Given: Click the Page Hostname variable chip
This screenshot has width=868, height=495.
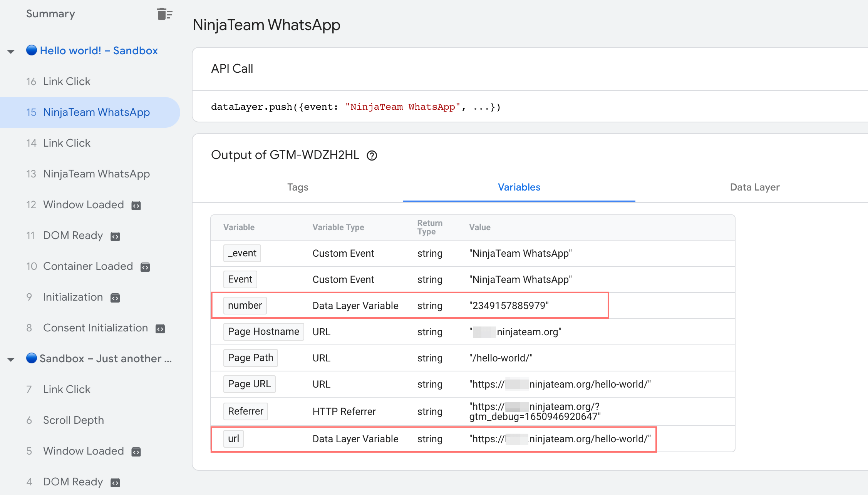Looking at the screenshot, I should [x=264, y=332].
